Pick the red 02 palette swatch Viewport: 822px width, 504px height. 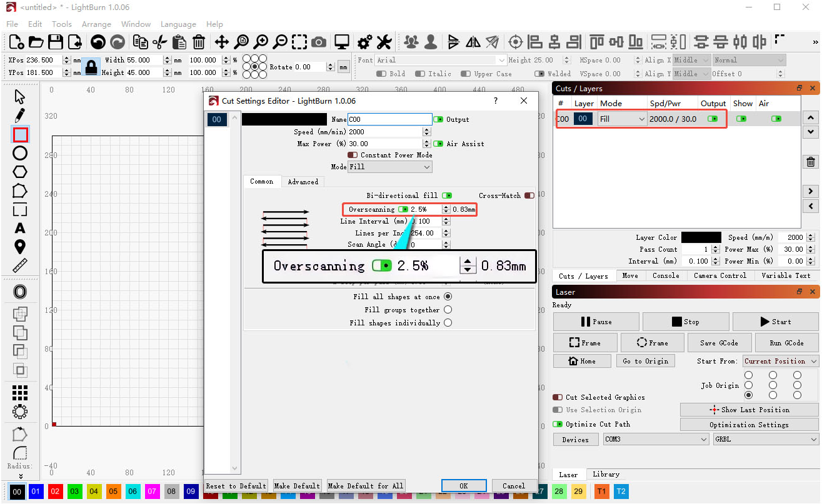(x=55, y=492)
